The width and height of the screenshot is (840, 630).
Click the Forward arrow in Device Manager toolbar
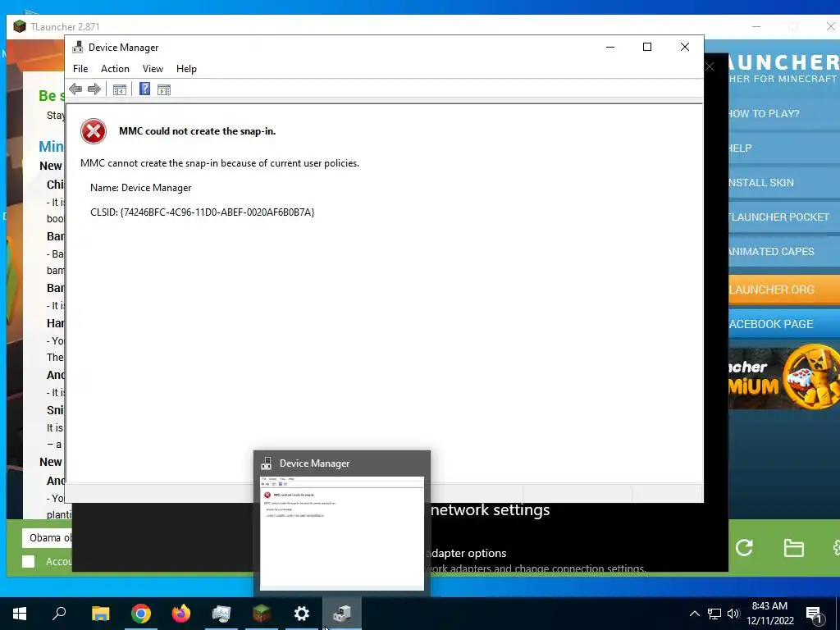[94, 89]
